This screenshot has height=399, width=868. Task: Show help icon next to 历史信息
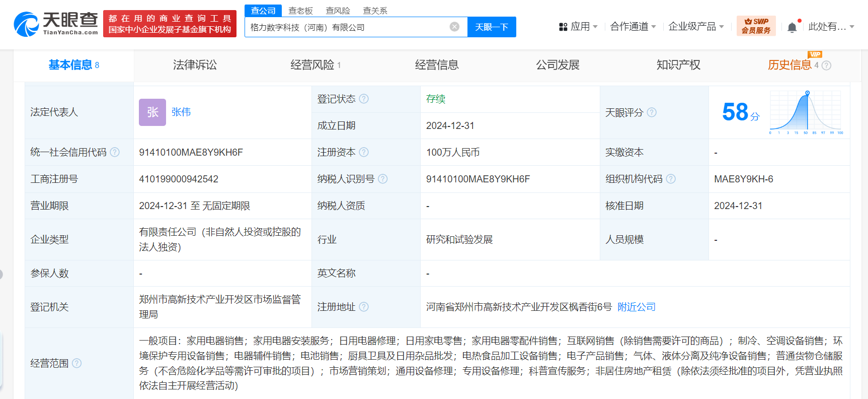coord(826,65)
